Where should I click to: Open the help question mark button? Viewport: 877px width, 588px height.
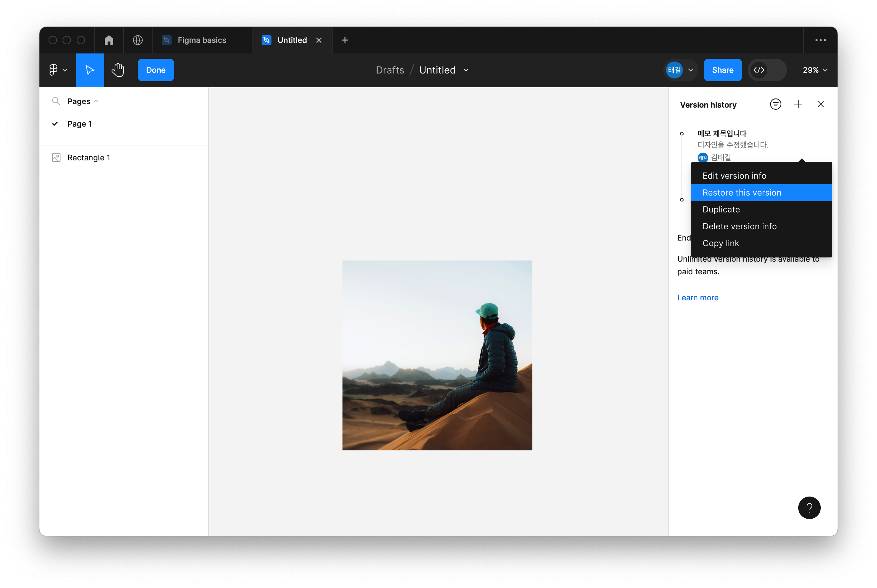(809, 508)
